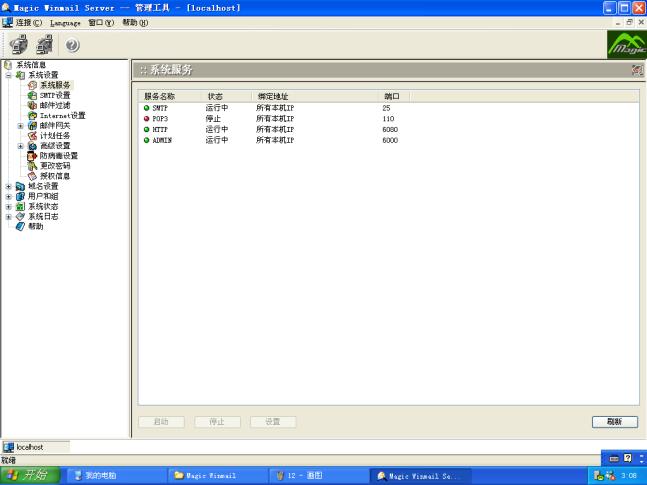Select 更改密码 tree item
The height and width of the screenshot is (485, 647).
pyautogui.click(x=55, y=165)
